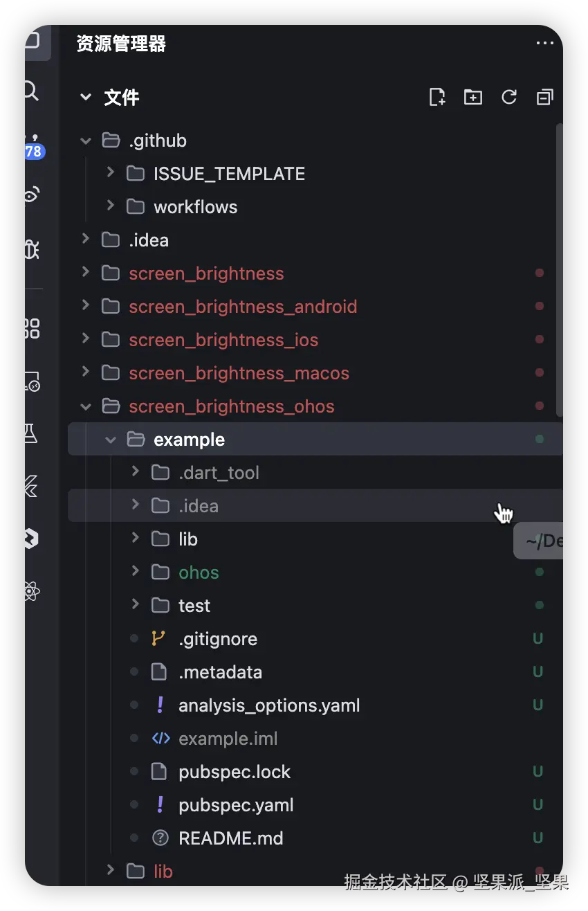This screenshot has width=588, height=911.
Task: Open the Search panel in sidebar
Action: (x=31, y=90)
